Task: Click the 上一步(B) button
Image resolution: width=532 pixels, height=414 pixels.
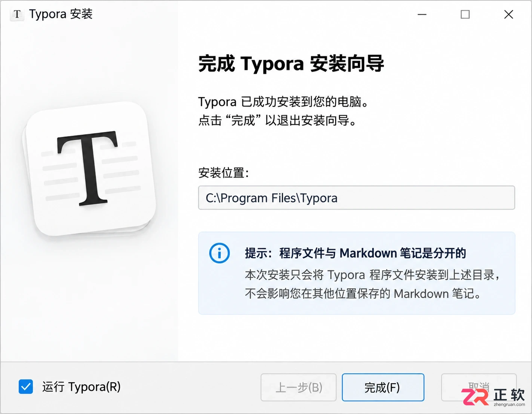Action: pyautogui.click(x=299, y=387)
